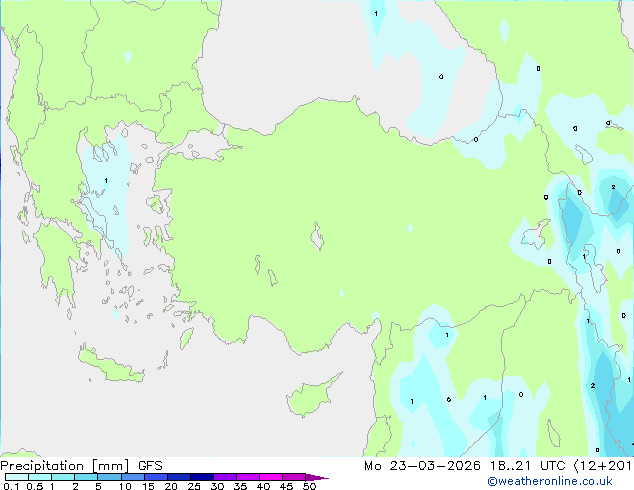Click the 0.1–0.5 mm lightest legend swatch
The image size is (634, 490).
click(x=17, y=477)
